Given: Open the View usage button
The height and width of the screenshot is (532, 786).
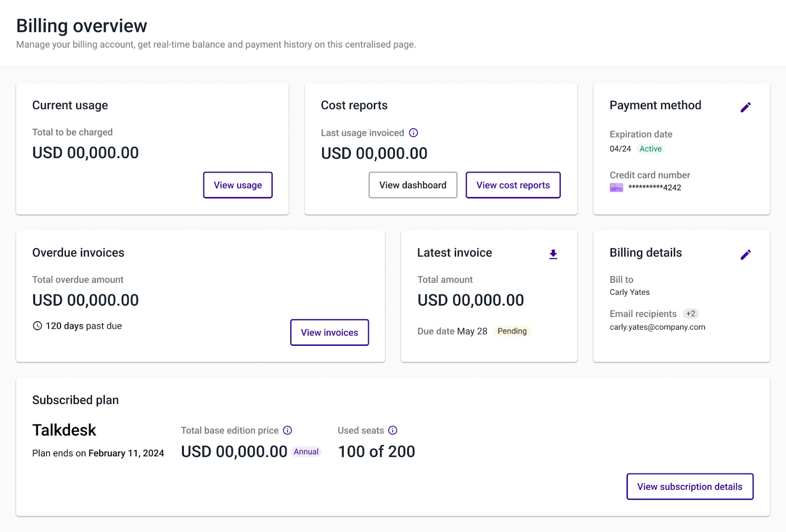Looking at the screenshot, I should (x=238, y=185).
